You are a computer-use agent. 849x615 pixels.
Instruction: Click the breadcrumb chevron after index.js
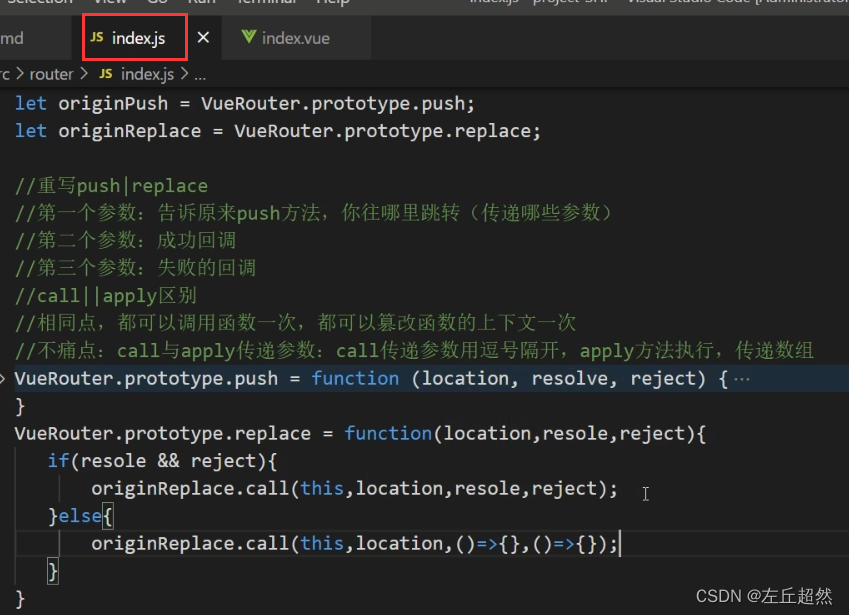coord(184,74)
